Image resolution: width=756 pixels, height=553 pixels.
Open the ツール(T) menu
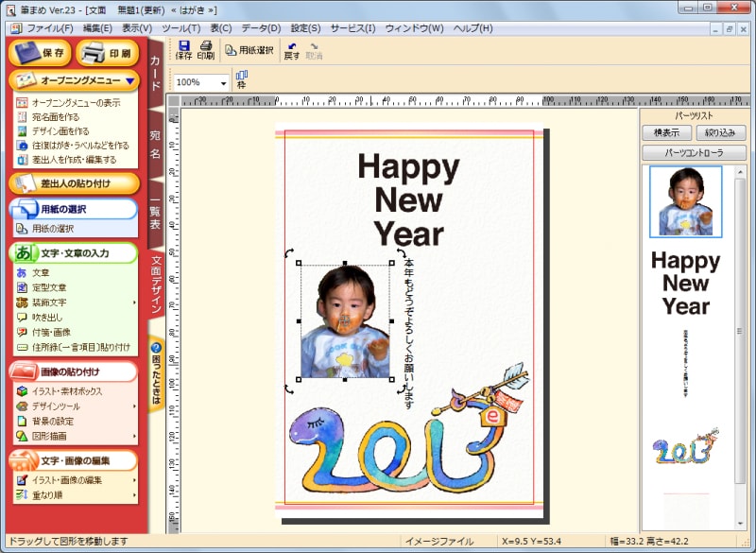tap(181, 28)
